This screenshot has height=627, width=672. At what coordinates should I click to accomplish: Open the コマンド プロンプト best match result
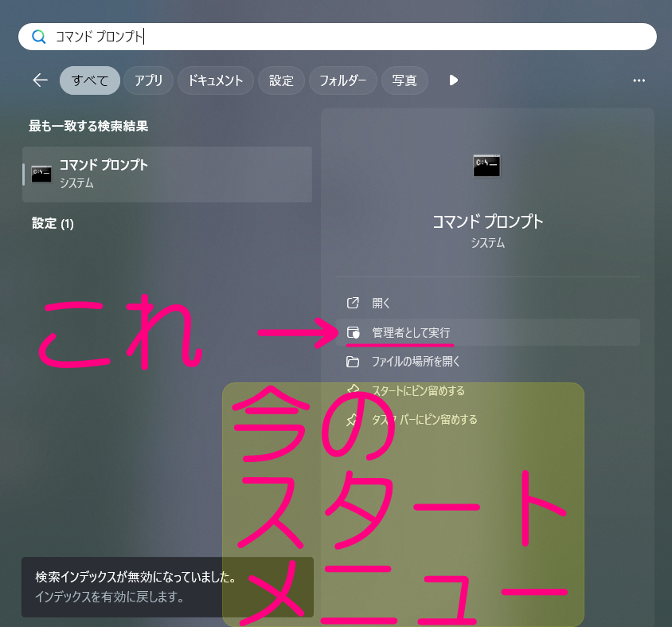coord(167,174)
